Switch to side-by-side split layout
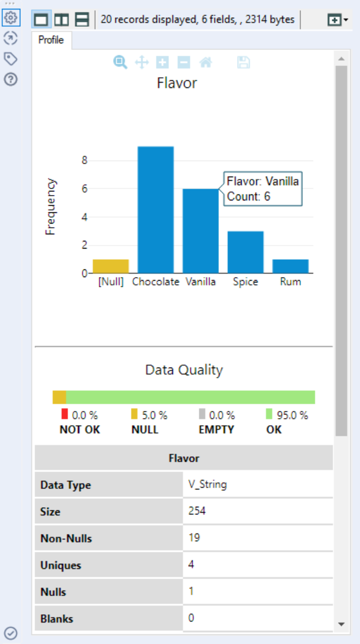360x644 pixels. (61, 20)
